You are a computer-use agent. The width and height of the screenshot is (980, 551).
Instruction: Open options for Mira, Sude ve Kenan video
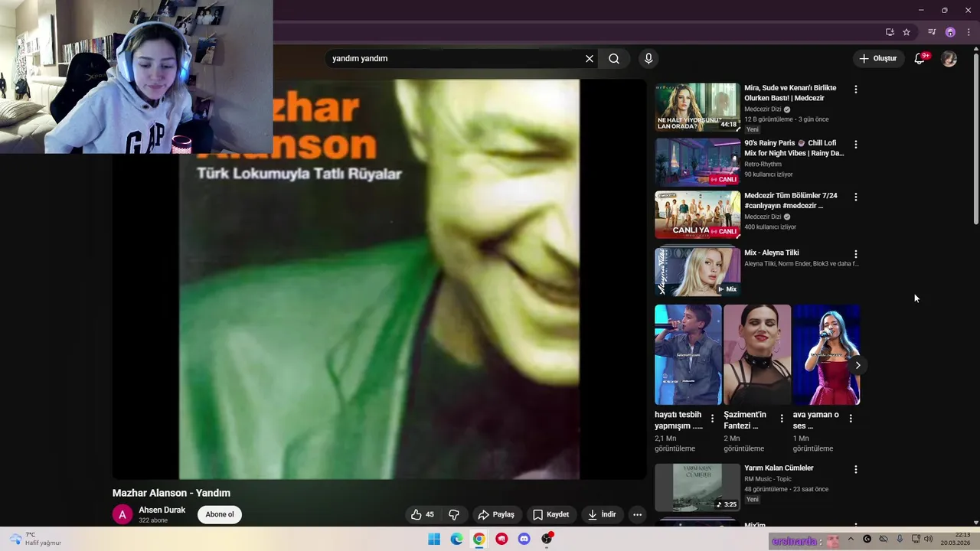[856, 90]
